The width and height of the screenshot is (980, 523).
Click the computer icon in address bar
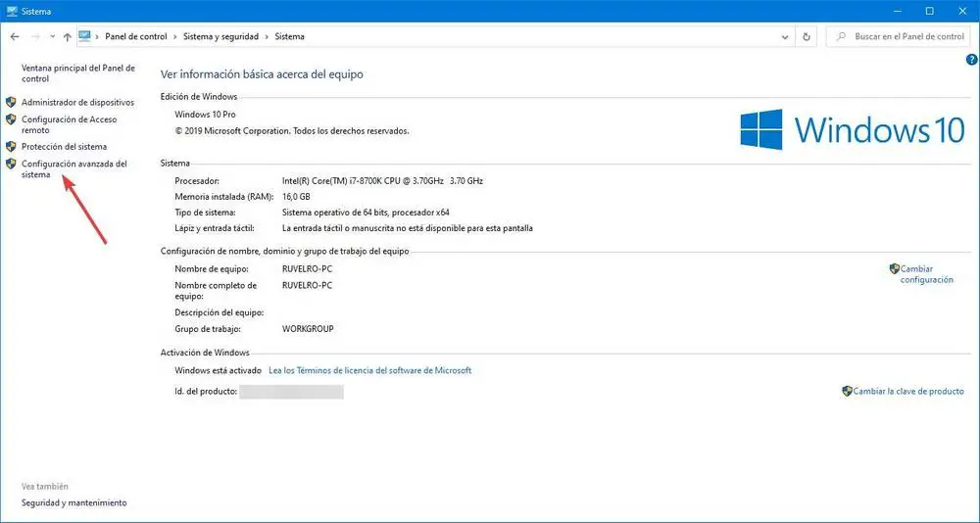[85, 36]
